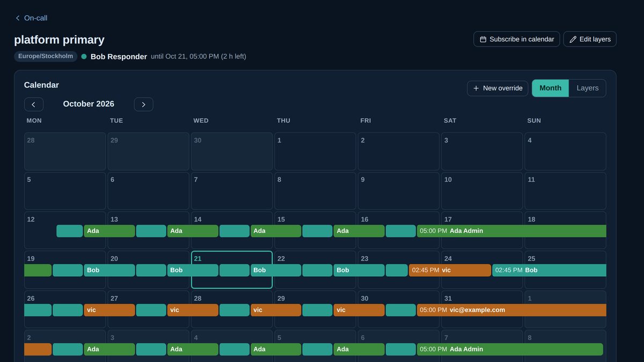The height and width of the screenshot is (362, 644).
Task: Select first Bob bar in October 19 week
Action: pos(109,270)
